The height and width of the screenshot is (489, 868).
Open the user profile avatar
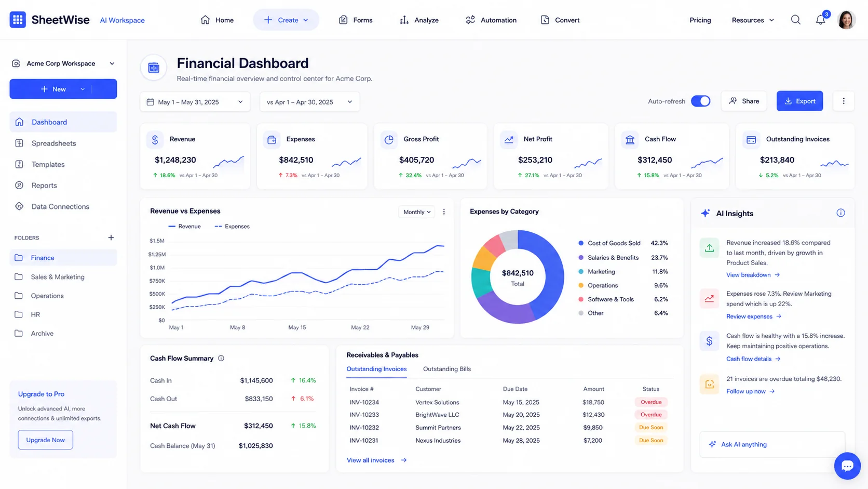pyautogui.click(x=846, y=20)
